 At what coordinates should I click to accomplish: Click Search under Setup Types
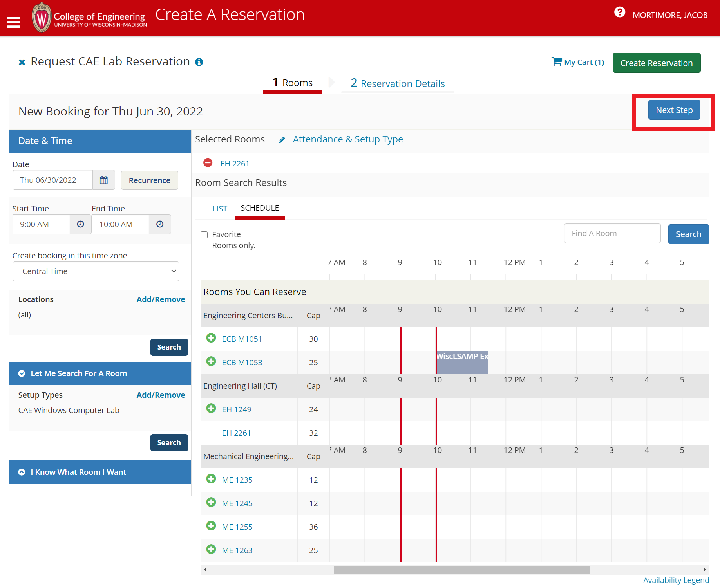pyautogui.click(x=169, y=443)
